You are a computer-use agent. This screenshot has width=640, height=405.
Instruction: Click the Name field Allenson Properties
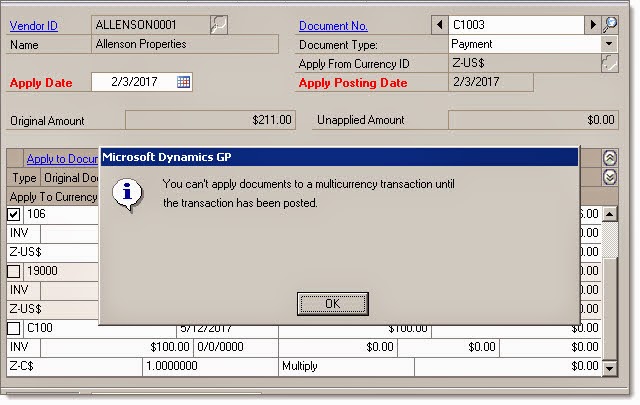tap(185, 44)
